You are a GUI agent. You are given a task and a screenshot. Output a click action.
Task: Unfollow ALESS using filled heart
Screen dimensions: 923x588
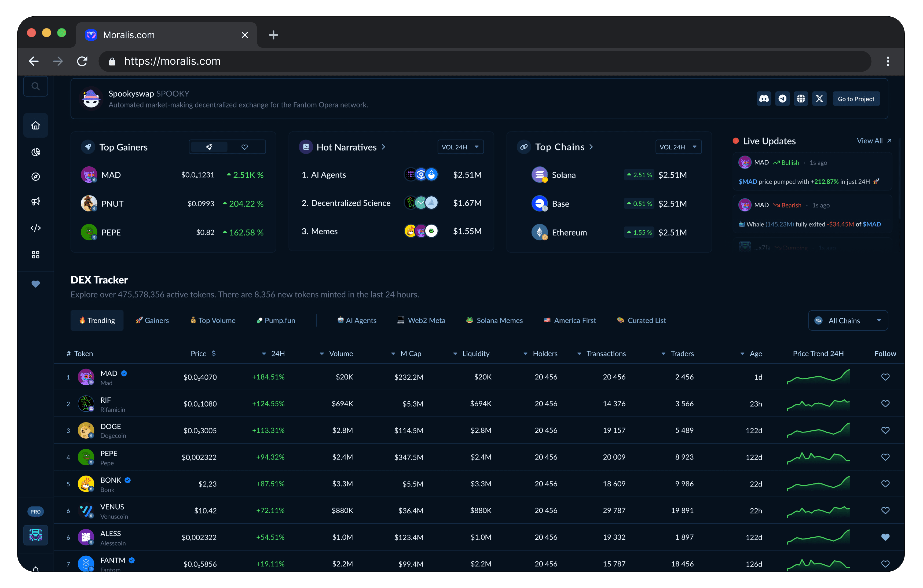(885, 537)
